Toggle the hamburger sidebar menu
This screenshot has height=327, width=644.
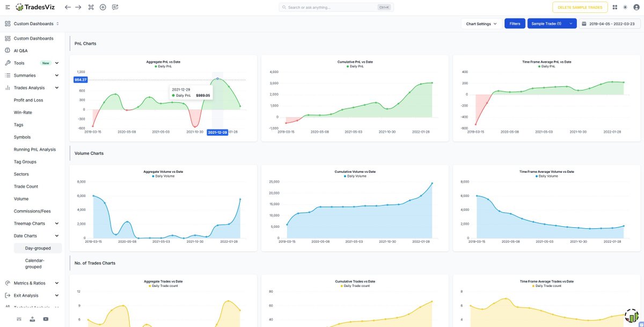[x=8, y=8]
